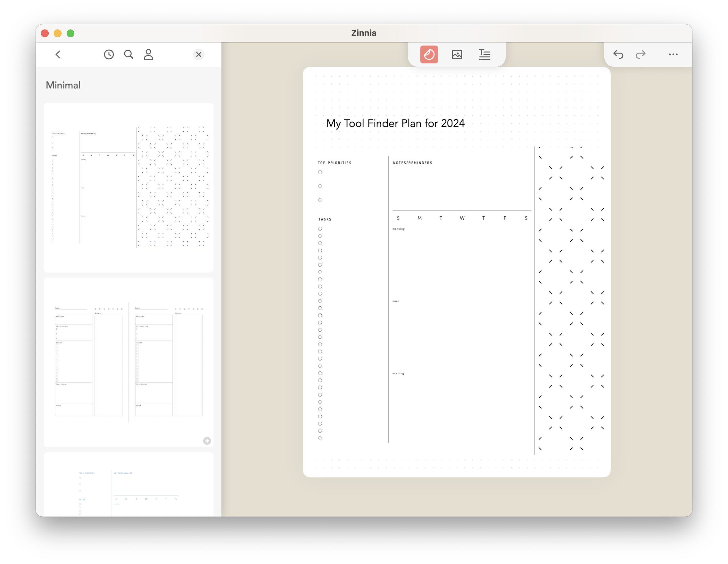Select the first Minimal planner thumbnail
The width and height of the screenshot is (728, 564).
click(129, 187)
